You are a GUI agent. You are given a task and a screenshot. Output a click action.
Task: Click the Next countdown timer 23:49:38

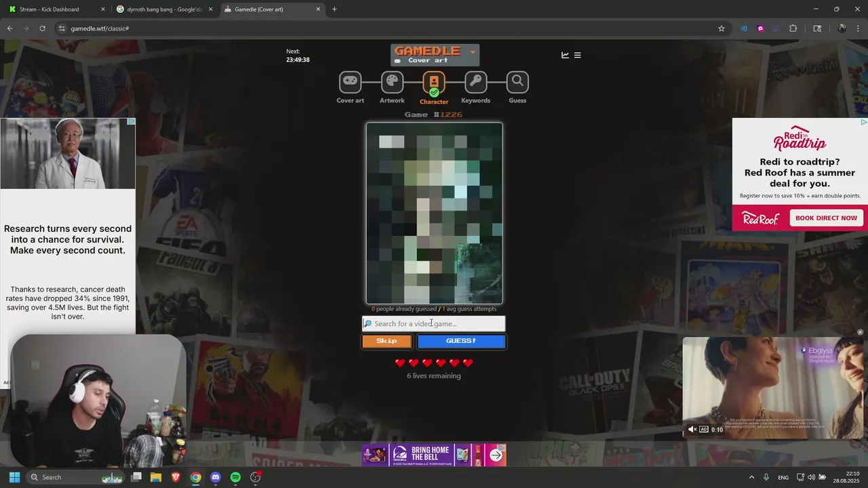pos(298,60)
